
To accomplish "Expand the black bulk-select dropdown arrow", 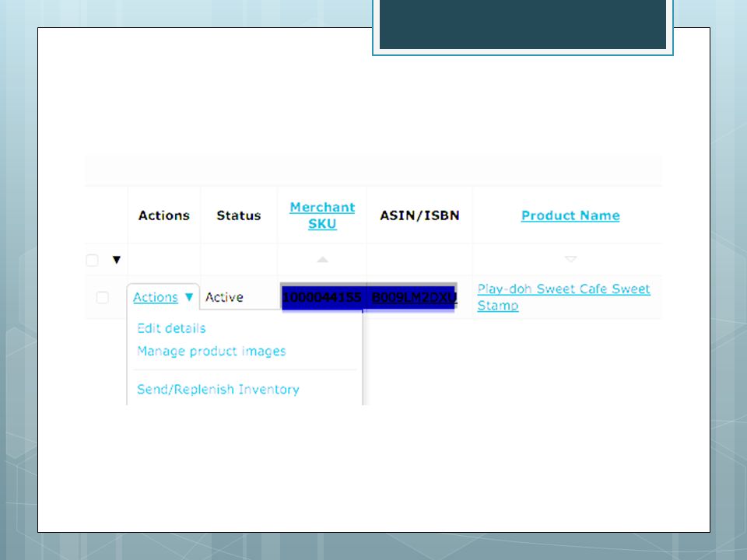I will click(x=117, y=260).
